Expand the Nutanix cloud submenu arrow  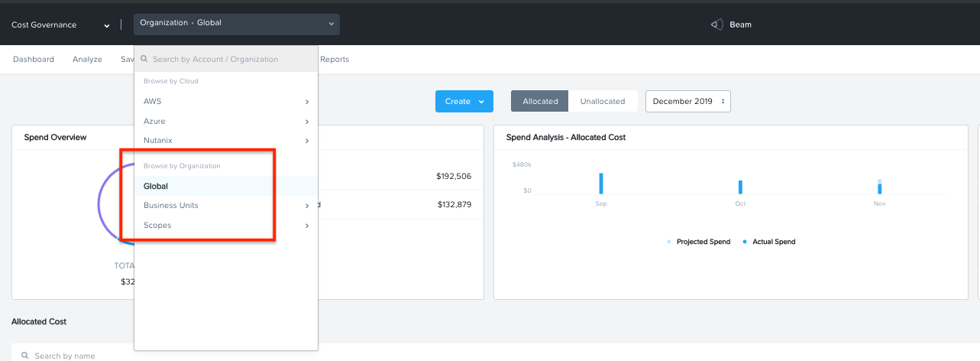307,141
